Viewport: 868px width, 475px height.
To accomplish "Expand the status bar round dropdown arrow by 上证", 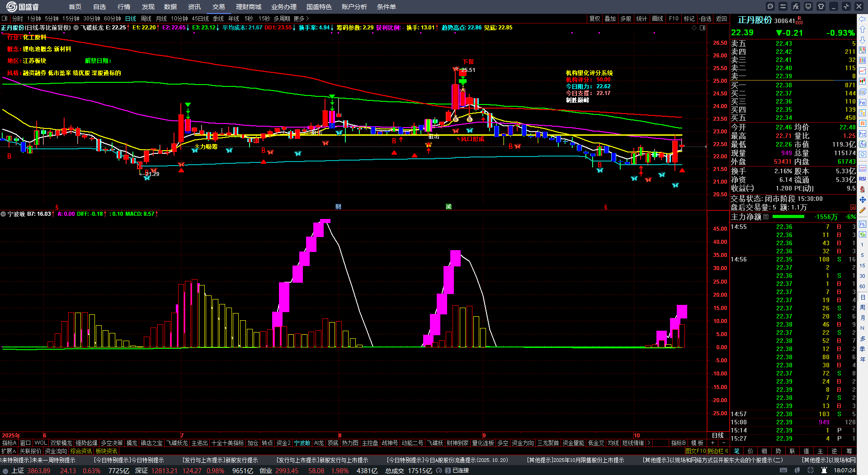I will pos(6,470).
